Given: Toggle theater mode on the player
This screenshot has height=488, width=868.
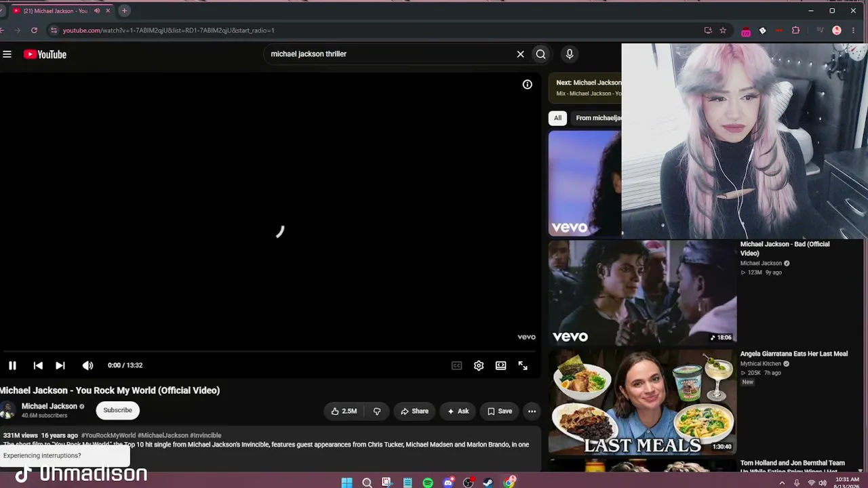Looking at the screenshot, I should 500,365.
